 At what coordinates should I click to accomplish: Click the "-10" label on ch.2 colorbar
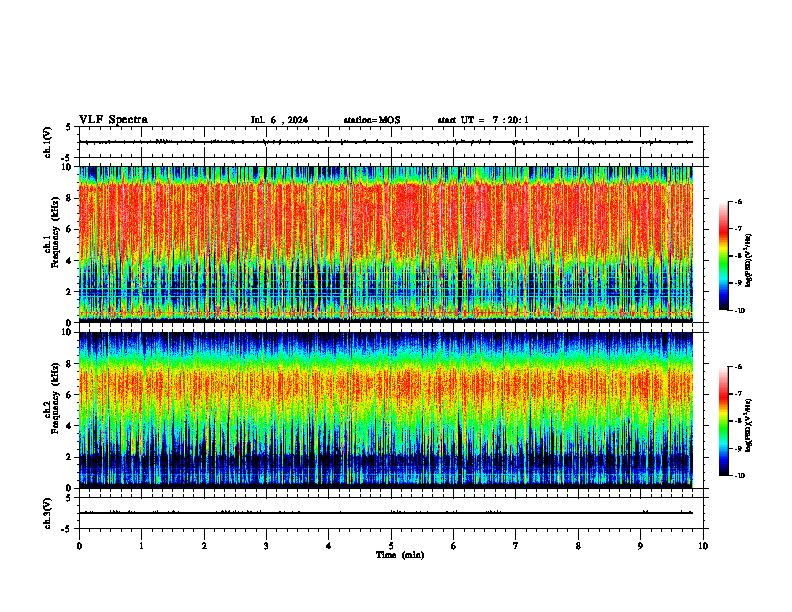point(739,476)
